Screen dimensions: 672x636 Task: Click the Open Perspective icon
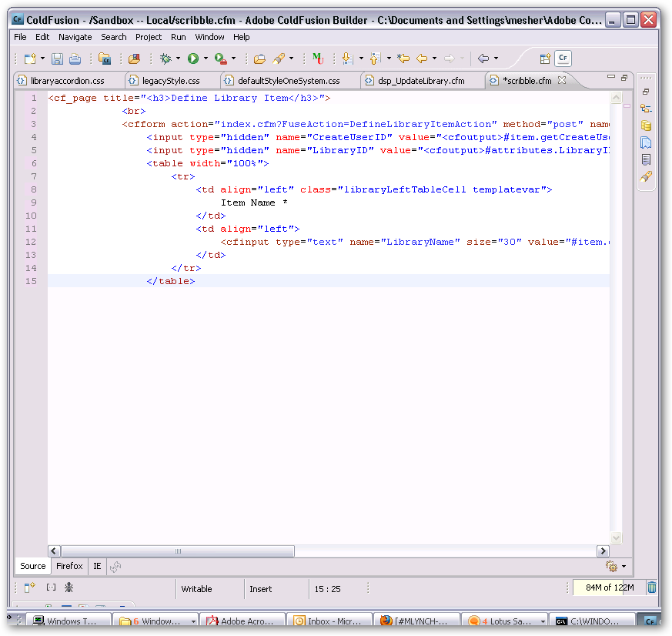coord(545,59)
